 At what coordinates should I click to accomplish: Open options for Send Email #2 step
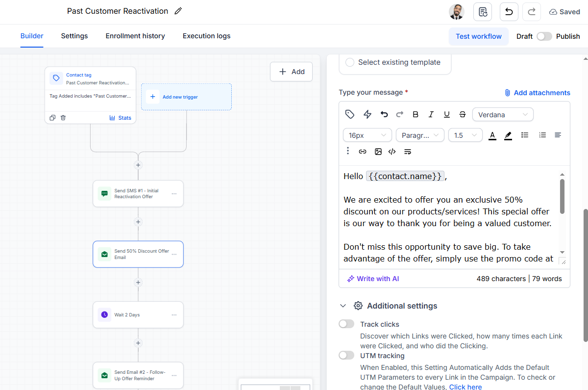tap(174, 376)
